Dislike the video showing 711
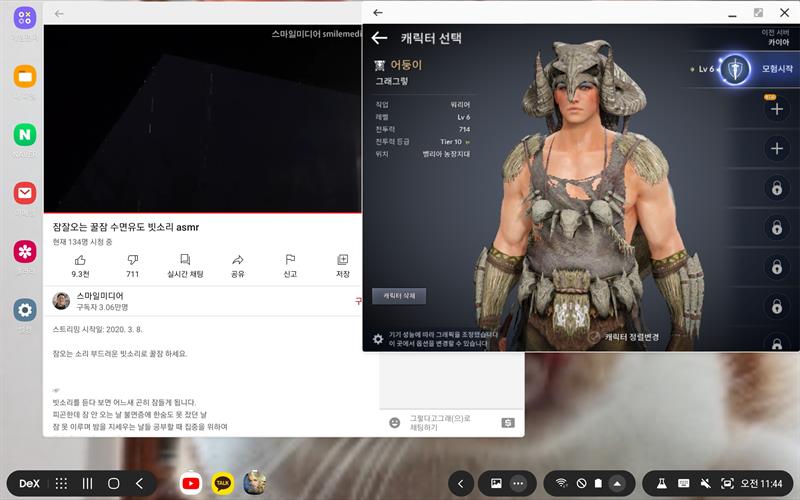Image resolution: width=800 pixels, height=500 pixels. (133, 260)
